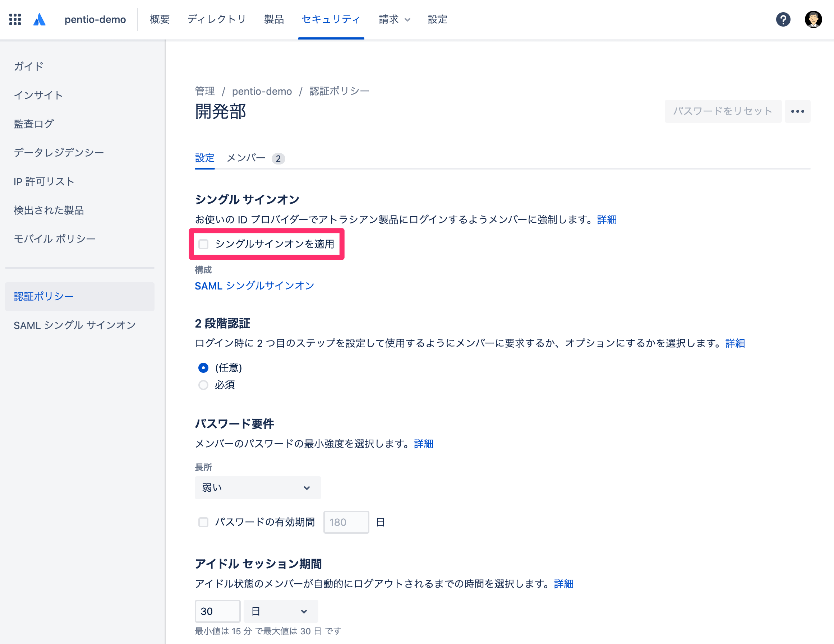This screenshot has height=644, width=834.
Task: Expand the 請求 menu chevron
Action: click(x=407, y=20)
